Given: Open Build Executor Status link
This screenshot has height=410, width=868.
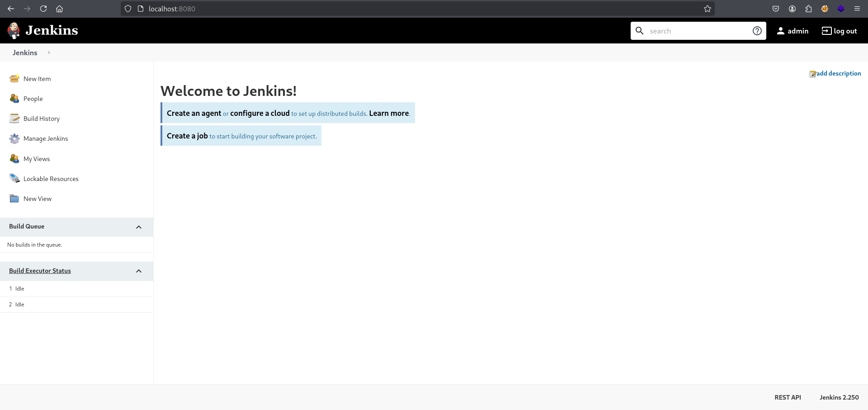Looking at the screenshot, I should 40,271.
